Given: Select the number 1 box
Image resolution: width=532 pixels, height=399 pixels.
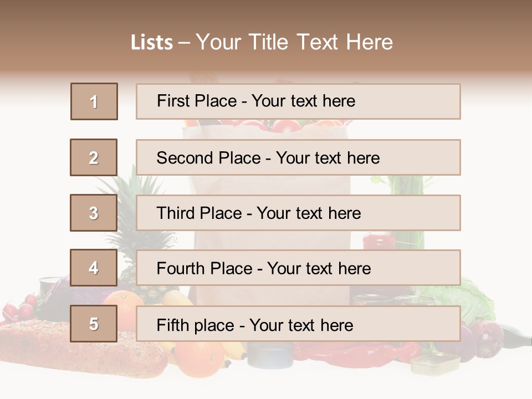Looking at the screenshot, I should click(x=94, y=101).
